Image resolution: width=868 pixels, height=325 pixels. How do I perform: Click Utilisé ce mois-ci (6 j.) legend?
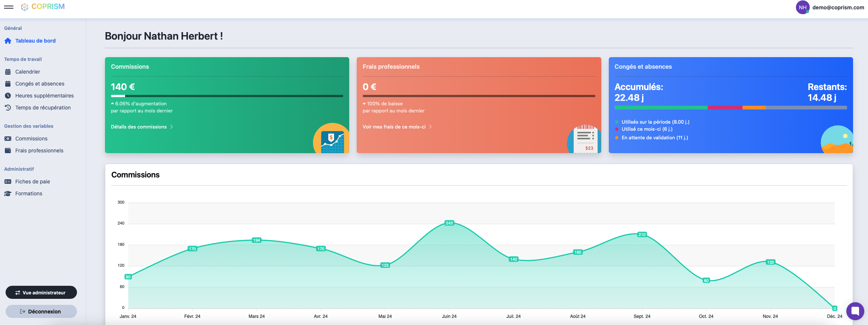coord(647,129)
